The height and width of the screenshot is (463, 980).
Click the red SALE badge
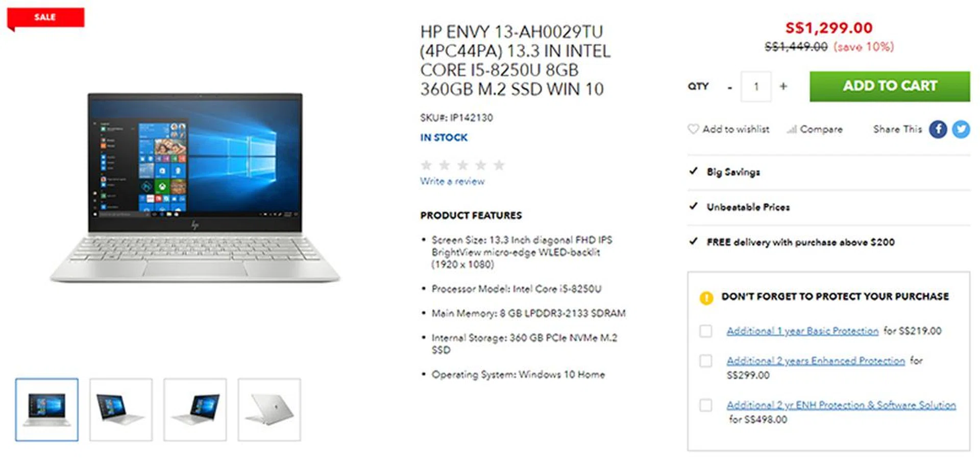(x=45, y=18)
